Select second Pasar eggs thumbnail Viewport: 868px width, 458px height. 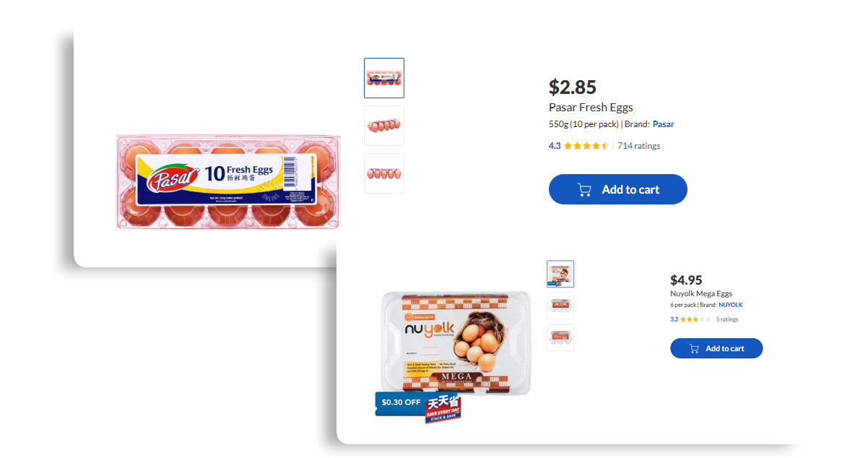tap(384, 126)
